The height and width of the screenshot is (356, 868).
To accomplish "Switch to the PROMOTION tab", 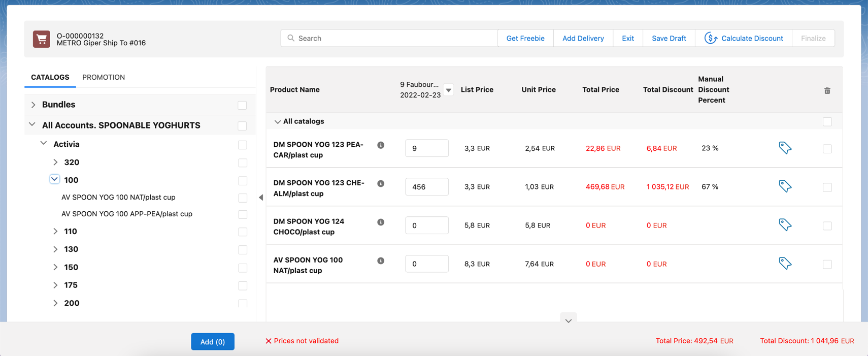I will pyautogui.click(x=104, y=77).
